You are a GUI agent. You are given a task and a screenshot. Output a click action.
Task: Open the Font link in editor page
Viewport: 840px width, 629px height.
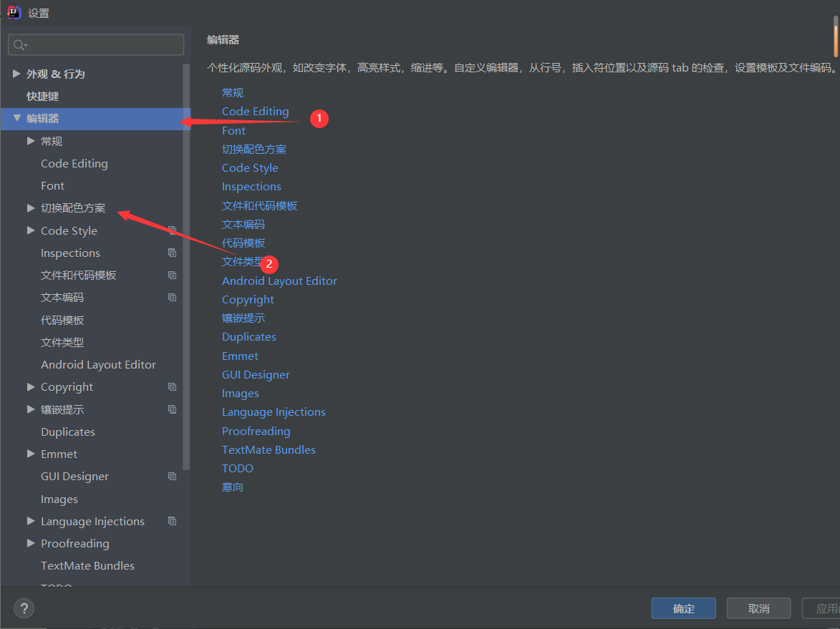[233, 131]
